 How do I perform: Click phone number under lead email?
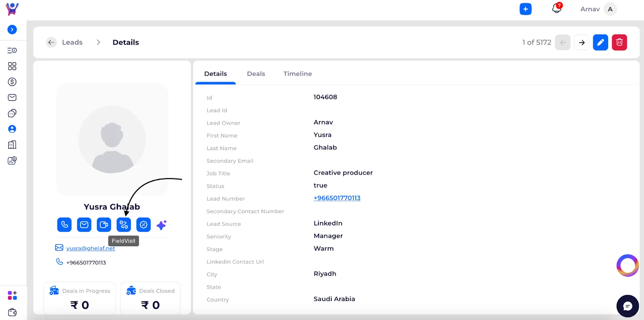[x=86, y=262]
